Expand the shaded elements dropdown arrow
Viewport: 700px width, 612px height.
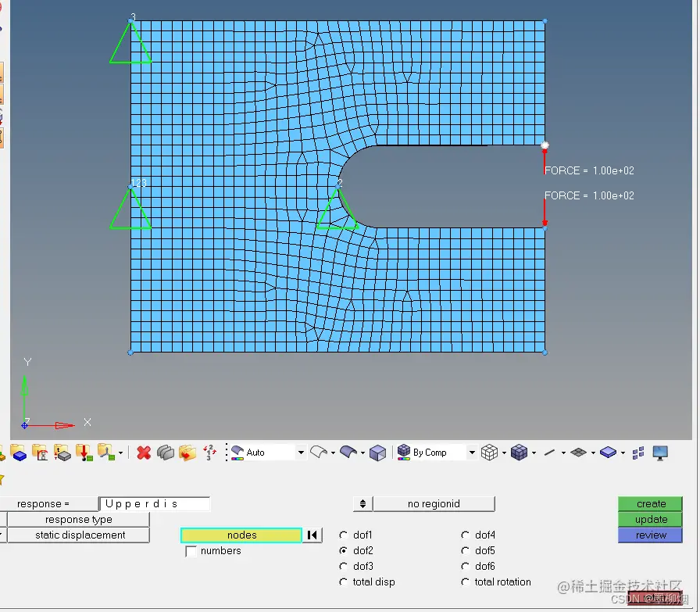(x=534, y=453)
